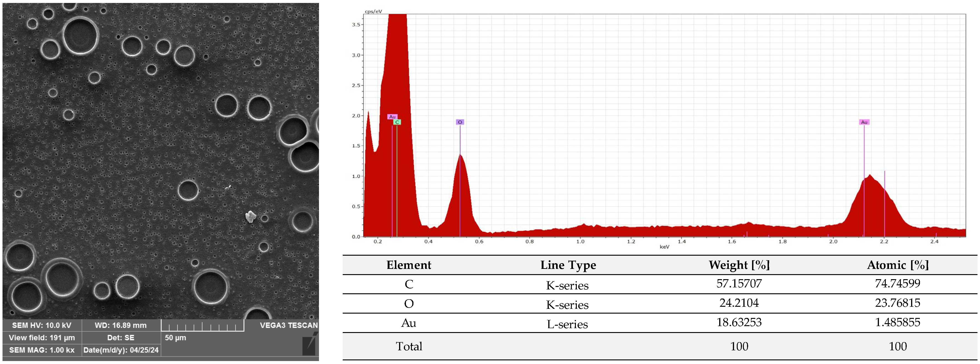Select the Weight [%] column header

tap(739, 265)
